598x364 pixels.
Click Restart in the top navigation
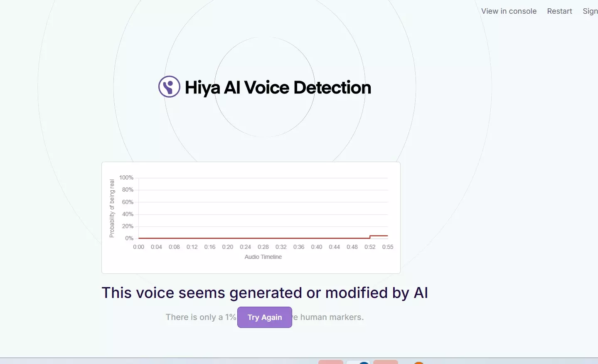click(559, 11)
